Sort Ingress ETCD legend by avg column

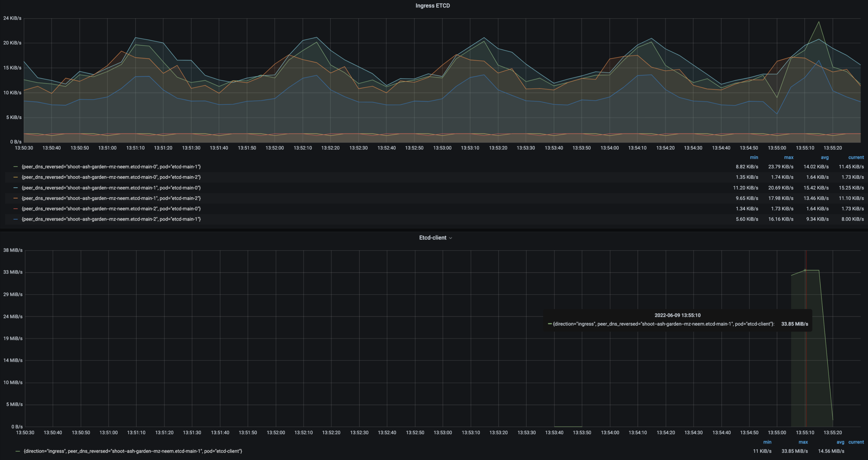tap(824, 157)
